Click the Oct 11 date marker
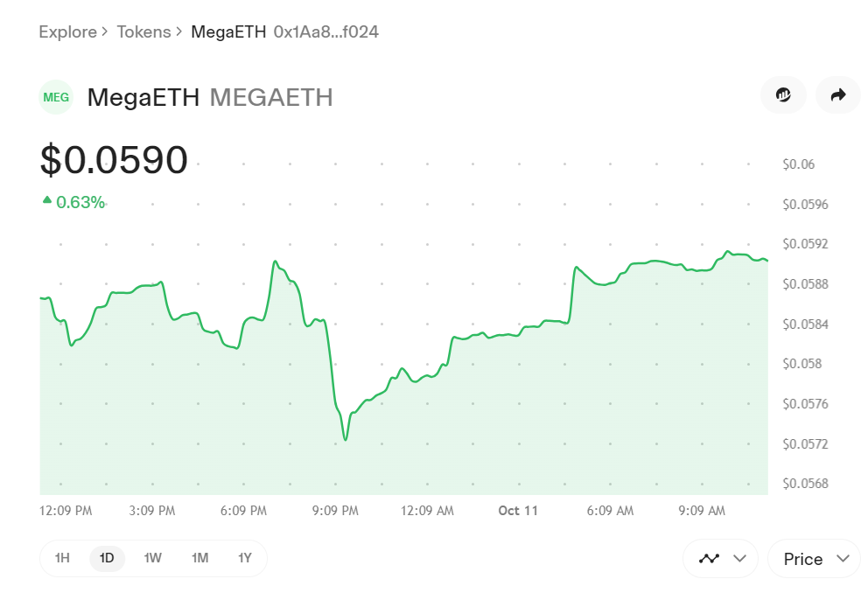The height and width of the screenshot is (593, 868). pyautogui.click(x=518, y=511)
